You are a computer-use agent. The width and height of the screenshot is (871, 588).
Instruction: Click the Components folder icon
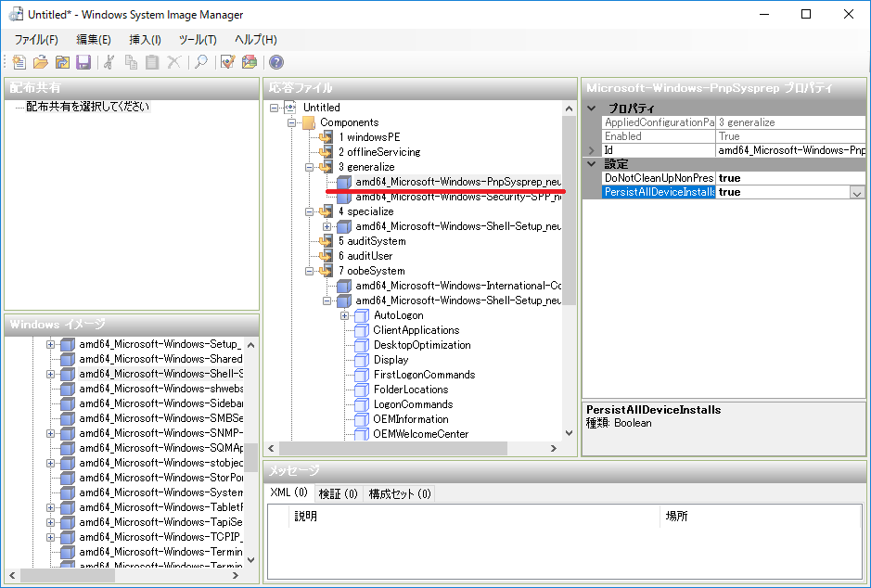[308, 122]
